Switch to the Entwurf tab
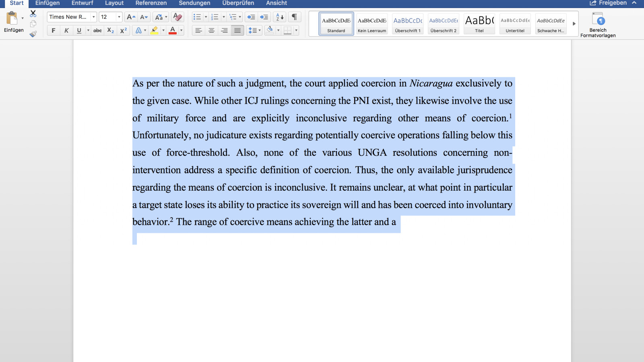Image resolution: width=644 pixels, height=362 pixels. 82,3
